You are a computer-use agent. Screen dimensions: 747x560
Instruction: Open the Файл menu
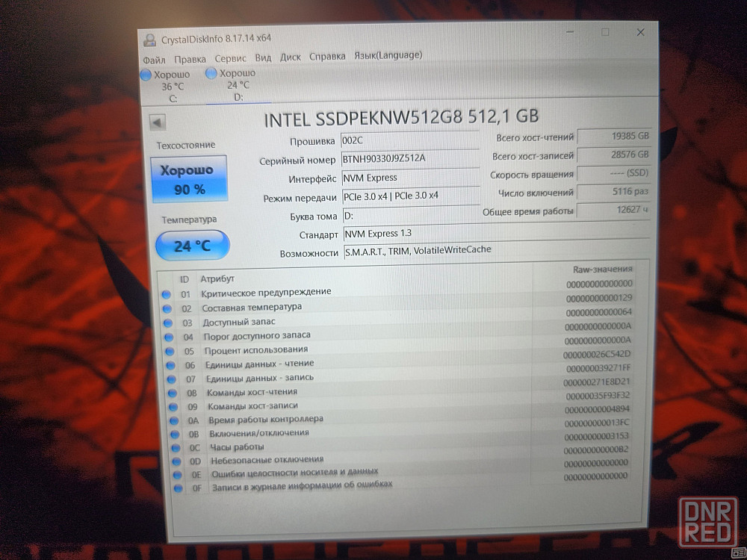(155, 60)
